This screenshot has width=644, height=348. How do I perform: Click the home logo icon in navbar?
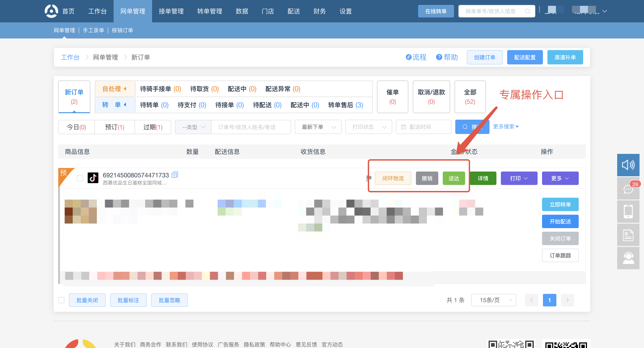point(51,11)
